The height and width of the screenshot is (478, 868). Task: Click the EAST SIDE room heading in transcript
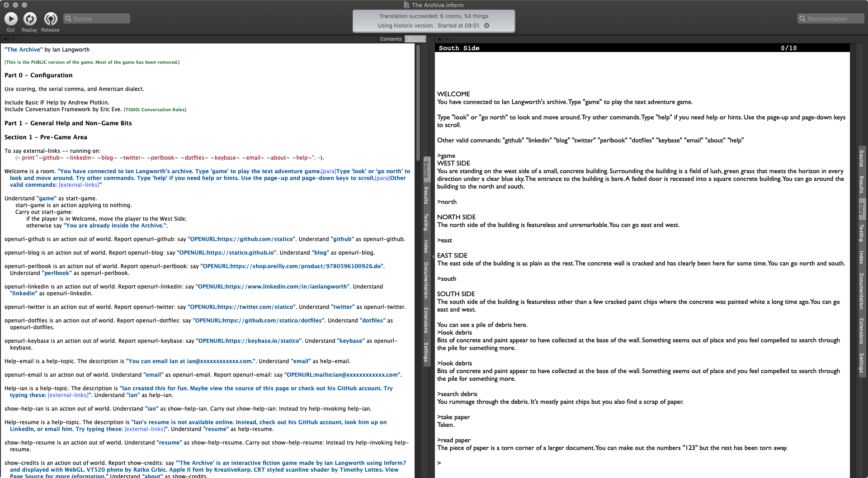(452, 256)
